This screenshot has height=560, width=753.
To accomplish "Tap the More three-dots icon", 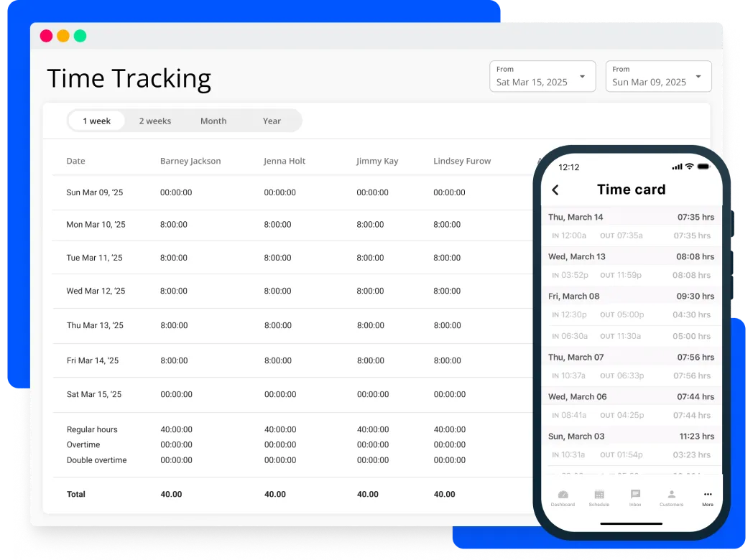I will tap(708, 495).
